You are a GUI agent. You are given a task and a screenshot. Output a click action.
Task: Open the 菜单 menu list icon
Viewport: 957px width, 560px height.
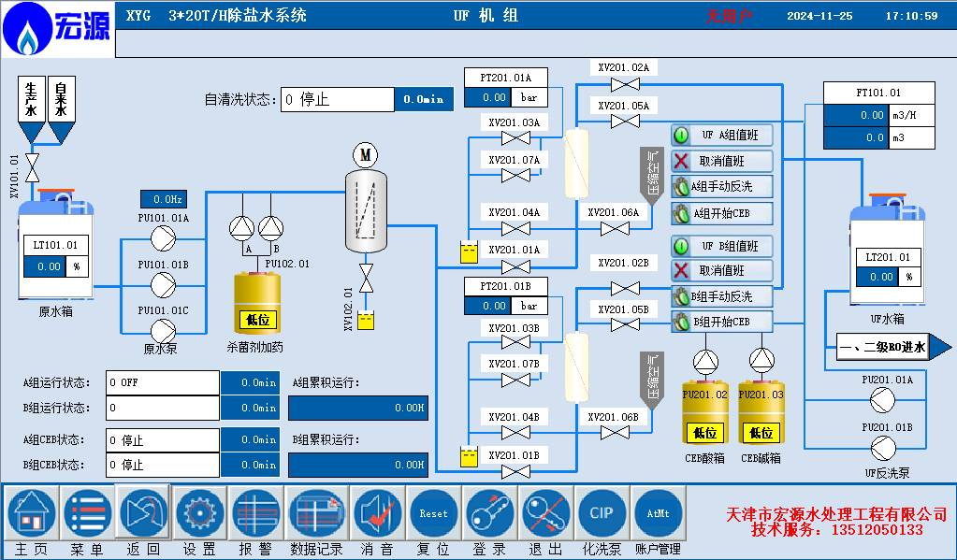[88, 513]
